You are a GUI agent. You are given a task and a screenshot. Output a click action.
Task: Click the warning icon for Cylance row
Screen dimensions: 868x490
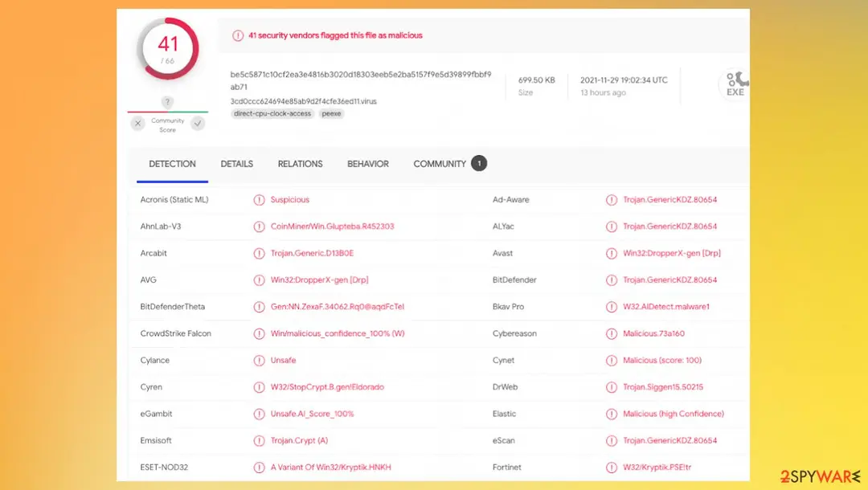pos(259,361)
